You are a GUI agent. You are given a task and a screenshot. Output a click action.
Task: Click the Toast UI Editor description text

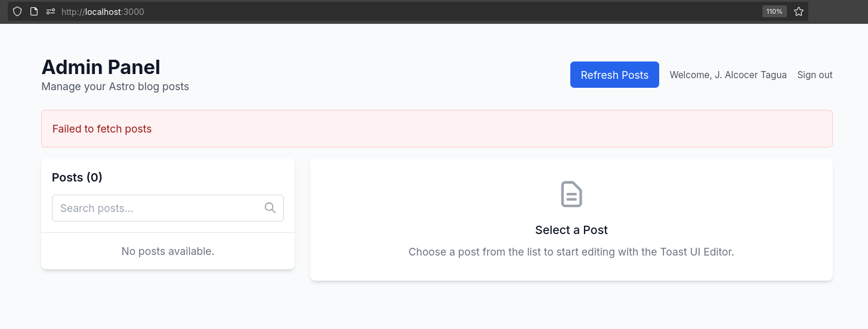pyautogui.click(x=572, y=252)
